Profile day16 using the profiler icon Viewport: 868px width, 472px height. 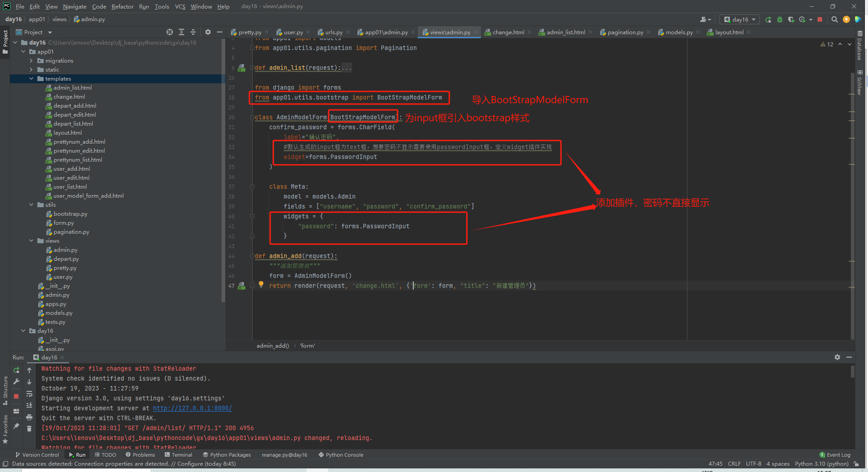click(802, 20)
